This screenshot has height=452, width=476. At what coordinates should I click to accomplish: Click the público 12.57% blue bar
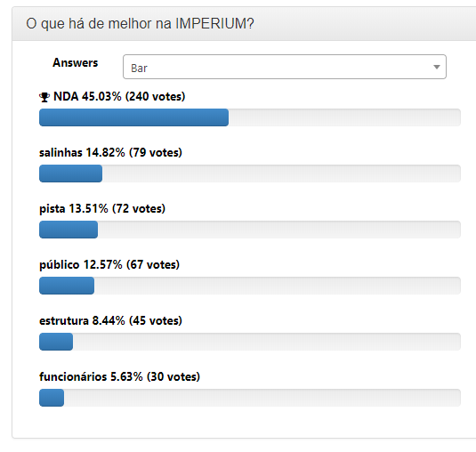click(x=67, y=286)
